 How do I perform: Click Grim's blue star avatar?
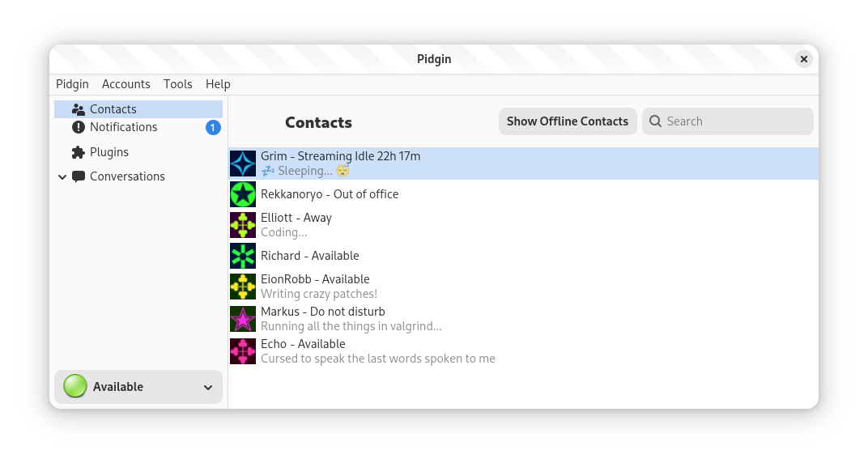(x=243, y=164)
